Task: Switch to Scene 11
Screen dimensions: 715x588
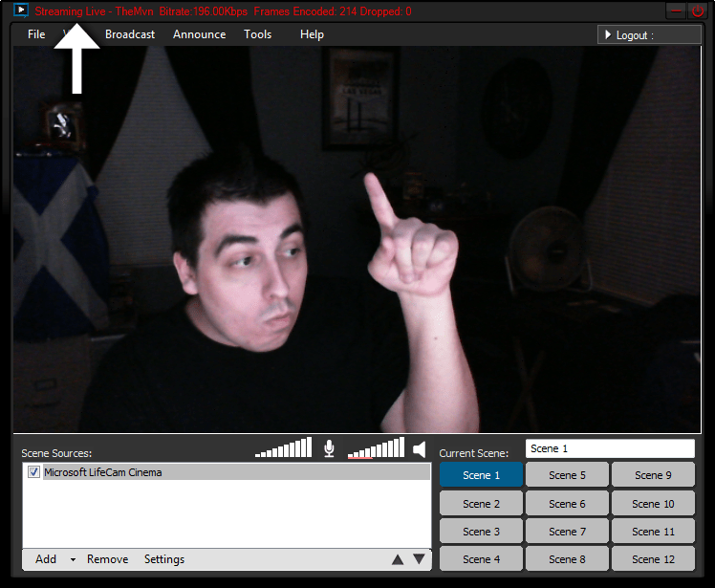Action: (x=653, y=532)
